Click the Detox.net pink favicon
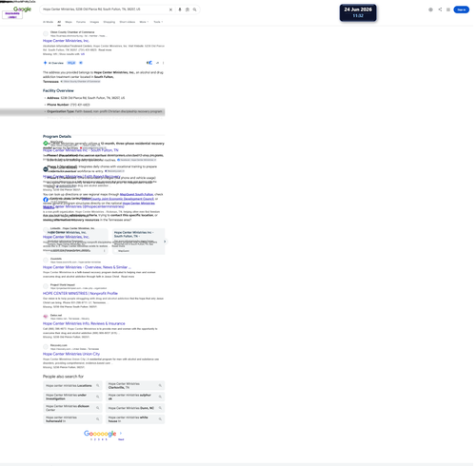Image resolution: width=476 pixels, height=466 pixels. coord(46,317)
